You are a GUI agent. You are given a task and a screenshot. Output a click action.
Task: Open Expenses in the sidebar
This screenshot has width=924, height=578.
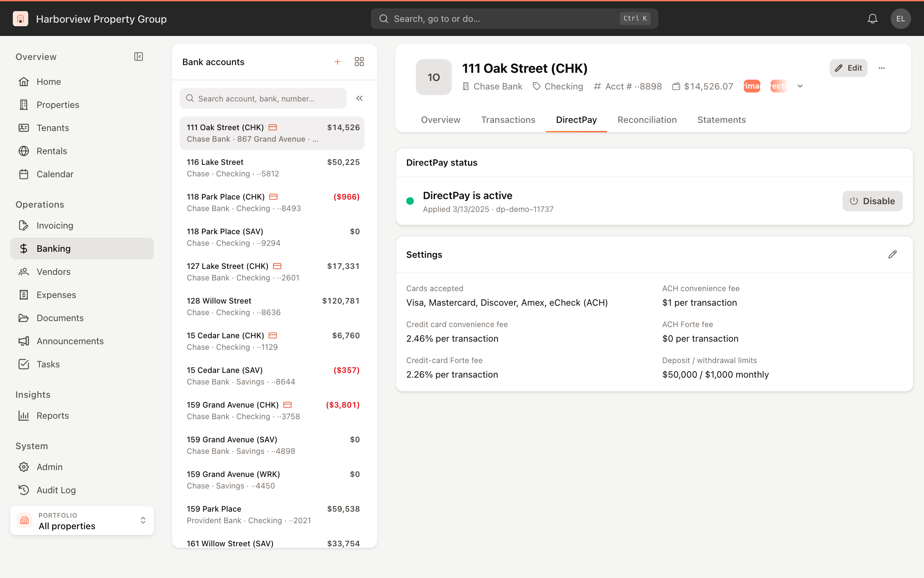[82, 295]
